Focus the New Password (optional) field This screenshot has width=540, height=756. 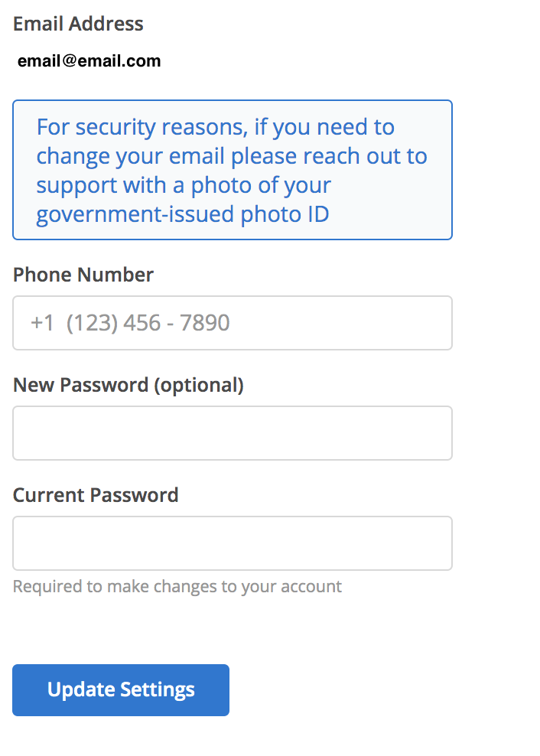point(233,433)
